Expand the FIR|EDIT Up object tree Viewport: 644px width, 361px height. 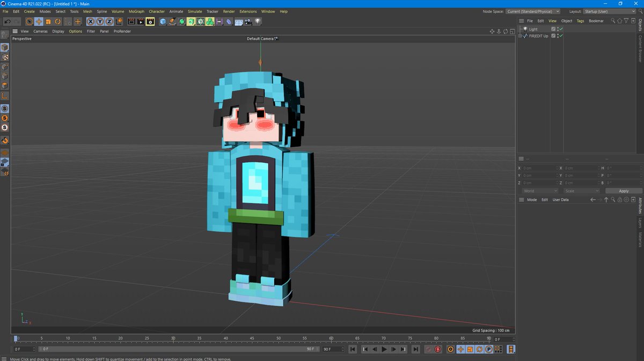point(519,36)
